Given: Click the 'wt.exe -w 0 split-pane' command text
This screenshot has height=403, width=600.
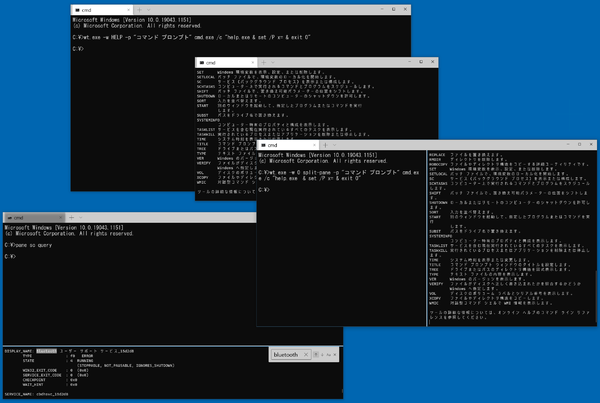Looking at the screenshot, I should click(339, 175).
